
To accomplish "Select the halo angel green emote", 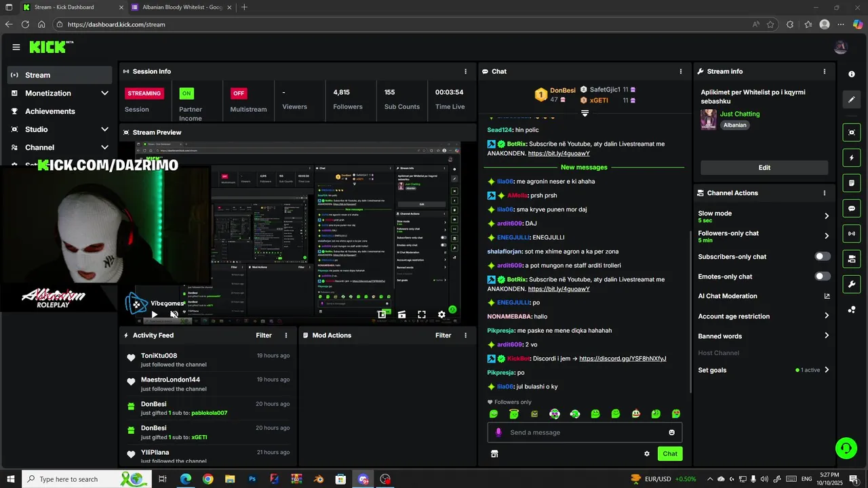I will [514, 414].
